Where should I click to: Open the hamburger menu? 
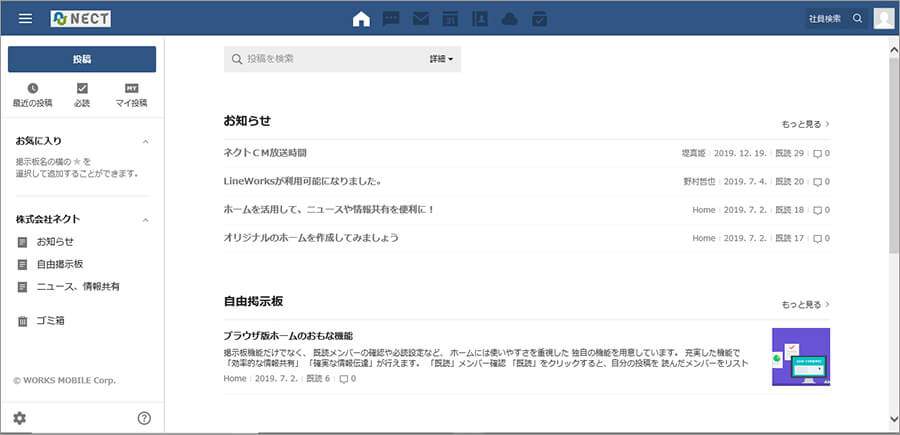coord(26,18)
